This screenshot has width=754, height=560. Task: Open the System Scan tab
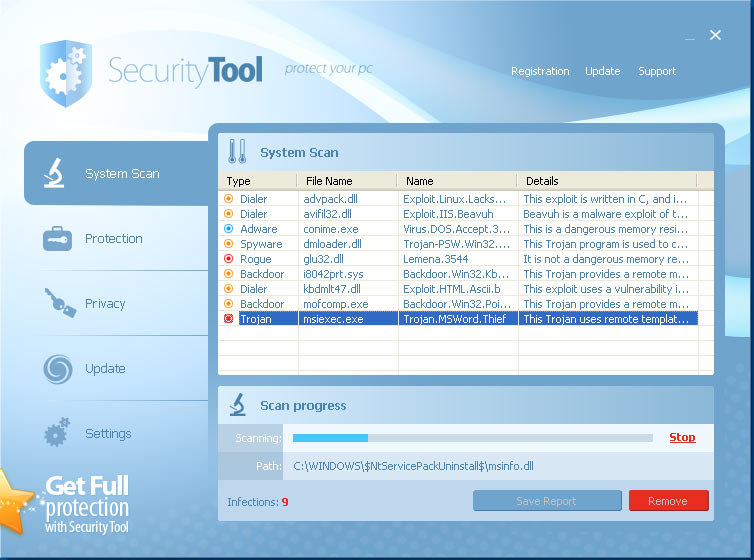point(116,173)
